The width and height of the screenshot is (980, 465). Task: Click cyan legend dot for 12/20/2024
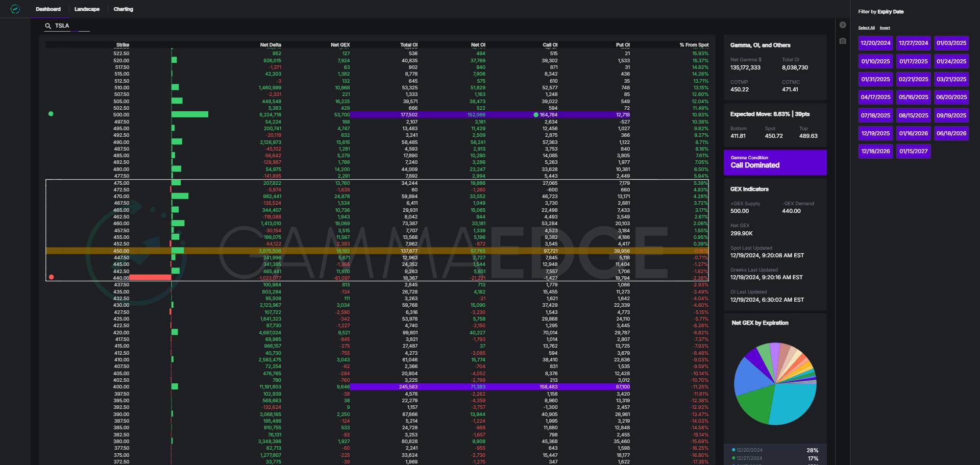click(733, 450)
